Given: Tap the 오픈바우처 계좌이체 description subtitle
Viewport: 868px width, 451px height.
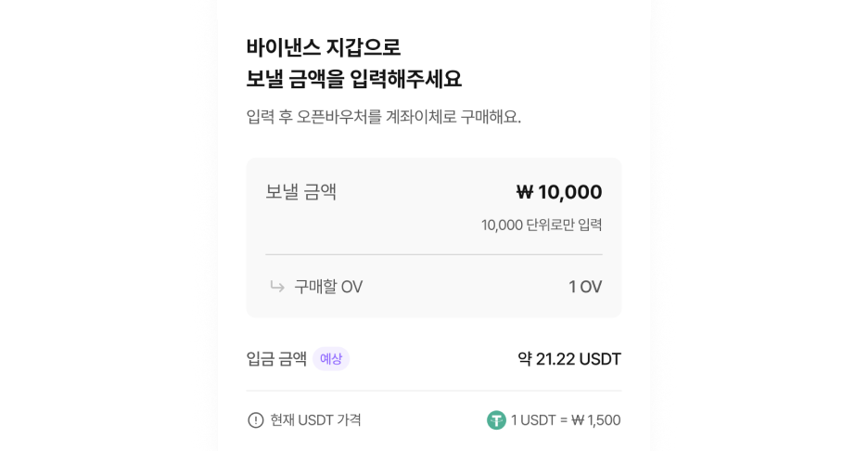Looking at the screenshot, I should [383, 118].
